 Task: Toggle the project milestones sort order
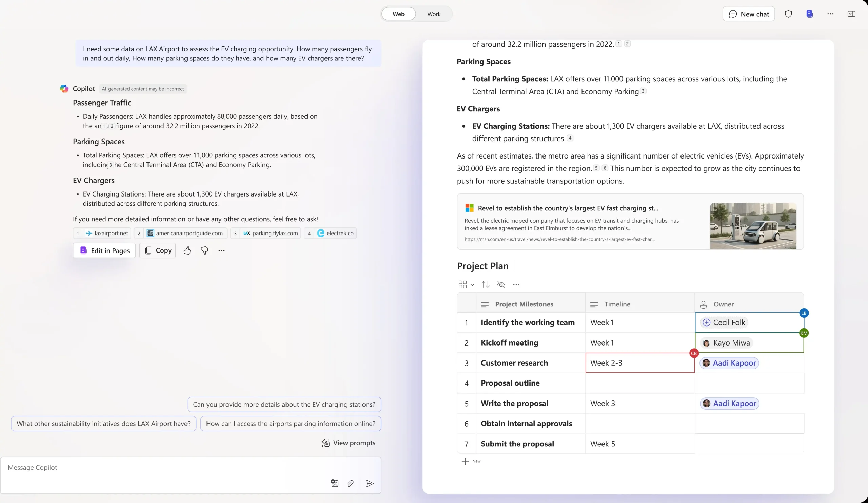(486, 284)
